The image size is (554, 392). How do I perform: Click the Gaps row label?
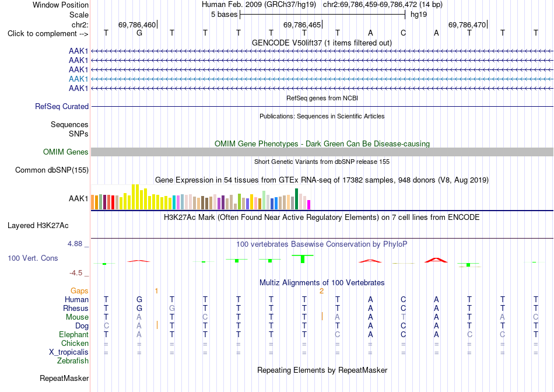(79, 290)
